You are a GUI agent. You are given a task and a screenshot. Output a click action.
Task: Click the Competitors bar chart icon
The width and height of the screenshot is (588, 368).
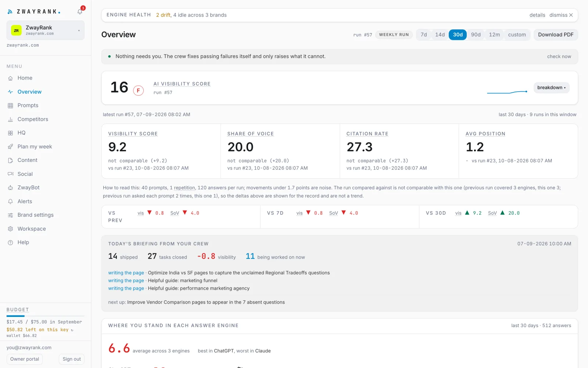[x=10, y=119]
